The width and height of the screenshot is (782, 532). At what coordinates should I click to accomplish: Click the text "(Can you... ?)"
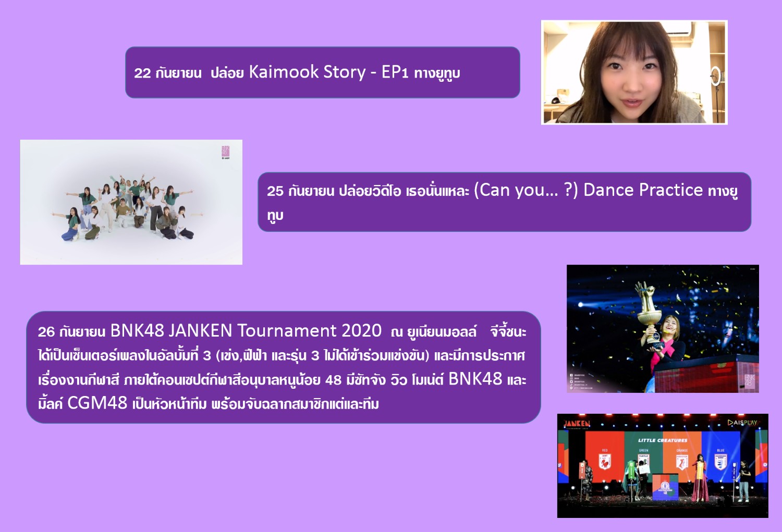click(526, 190)
